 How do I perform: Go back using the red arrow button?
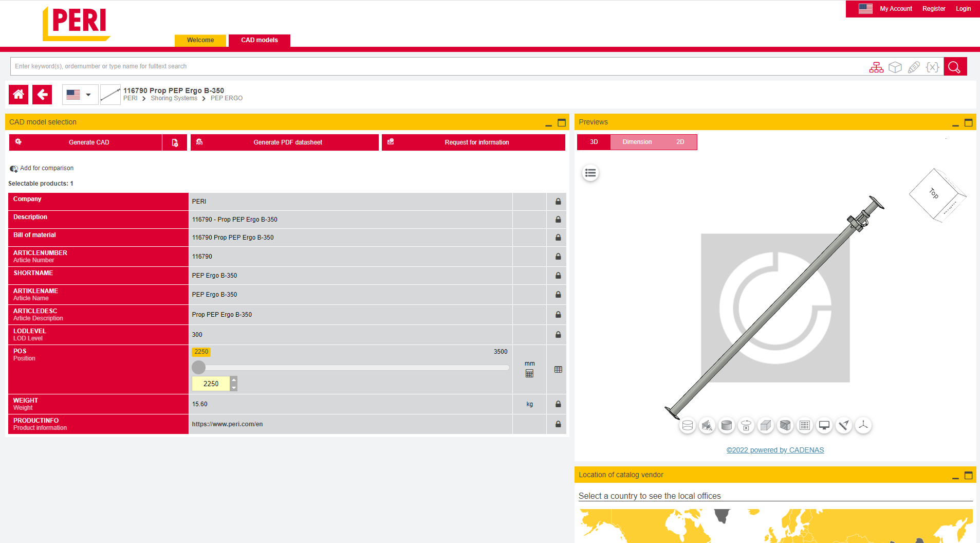[42, 95]
